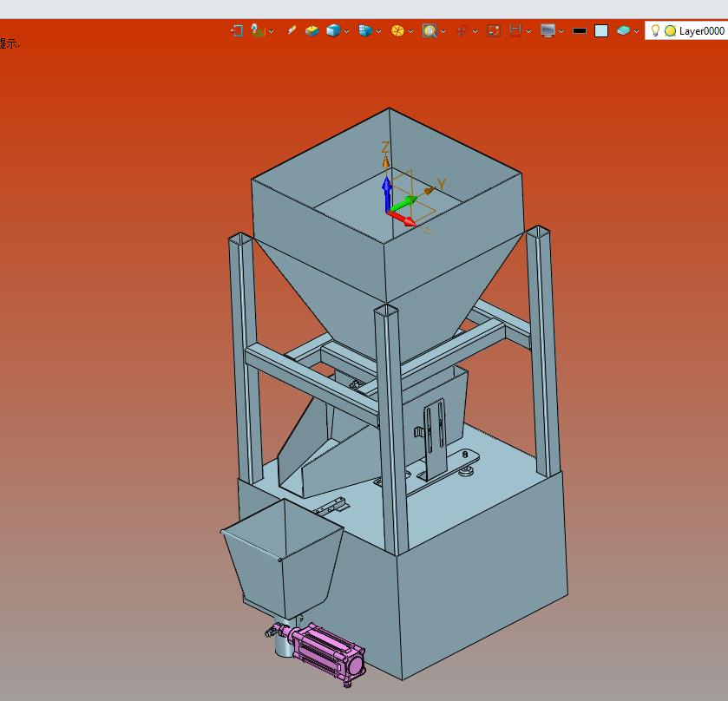Expand dropdown next to monitor icon

561,31
